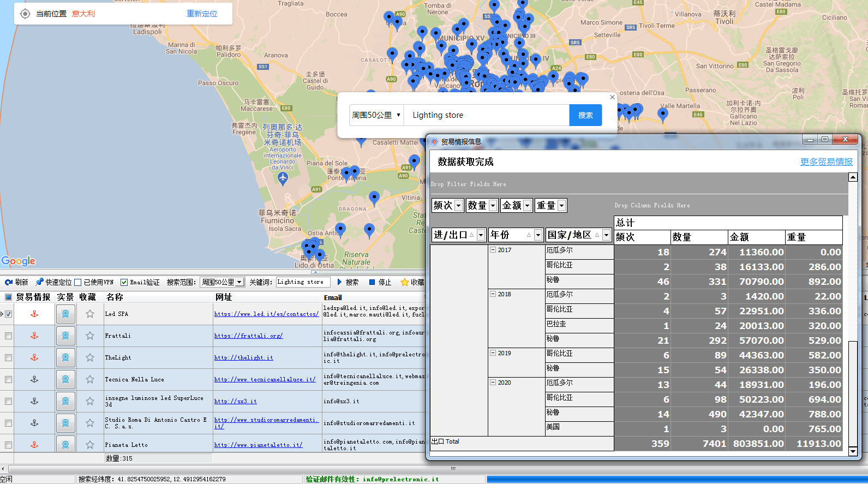Open the frattali.org link
The width and height of the screenshot is (868, 484).
pos(248,336)
